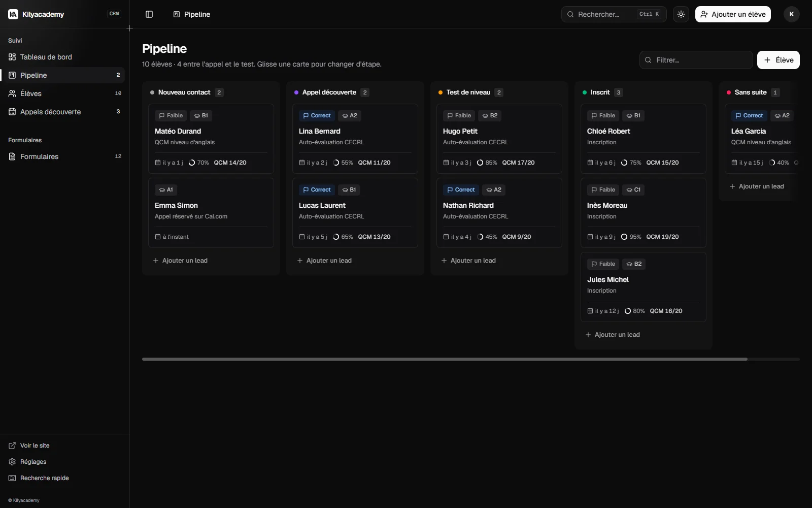Image resolution: width=812 pixels, height=508 pixels.
Task: Select the Correct tag on Lina Bernard
Action: coord(317,116)
